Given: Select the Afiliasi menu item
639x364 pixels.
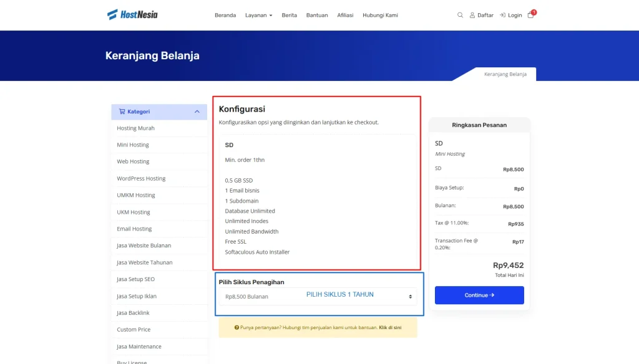Looking at the screenshot, I should [345, 15].
